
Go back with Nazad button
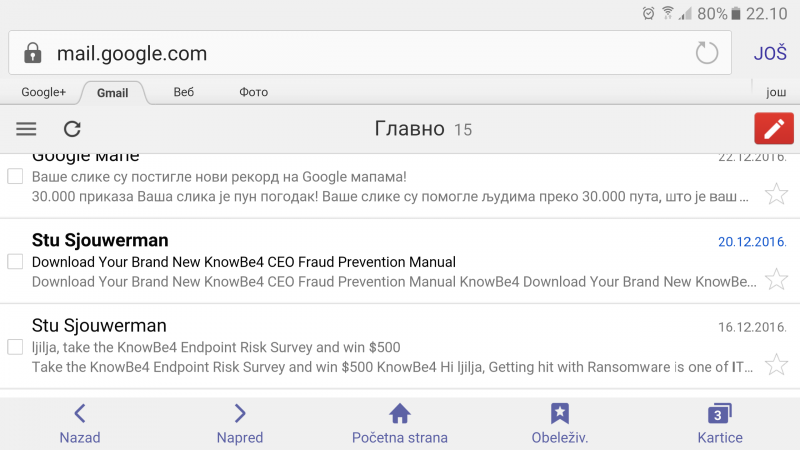80,423
